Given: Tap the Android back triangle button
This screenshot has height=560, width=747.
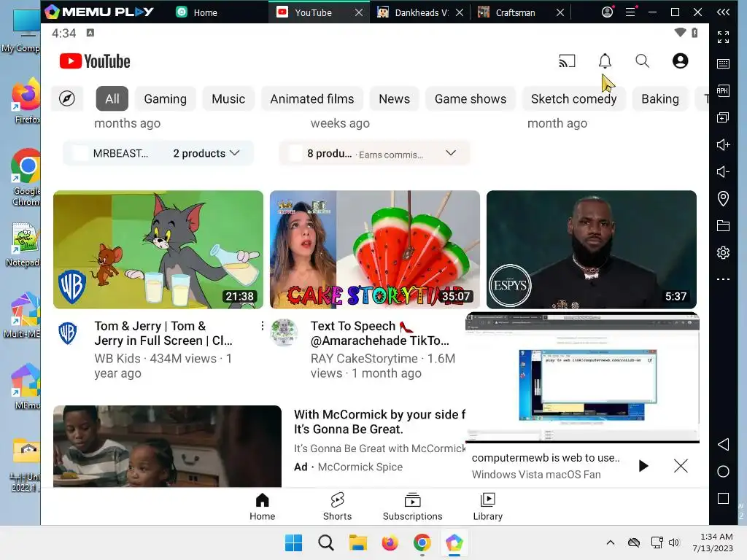Looking at the screenshot, I should click(x=723, y=444).
